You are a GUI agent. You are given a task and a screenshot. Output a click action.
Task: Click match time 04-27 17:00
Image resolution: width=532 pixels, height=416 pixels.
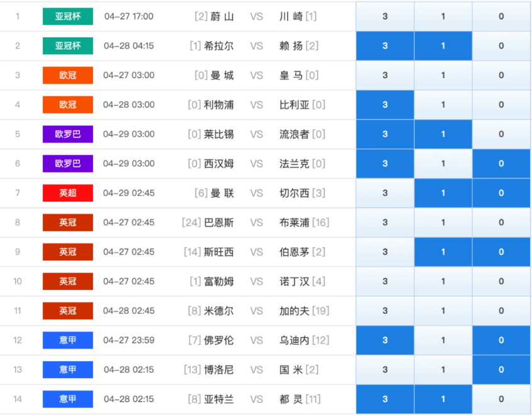pos(129,16)
